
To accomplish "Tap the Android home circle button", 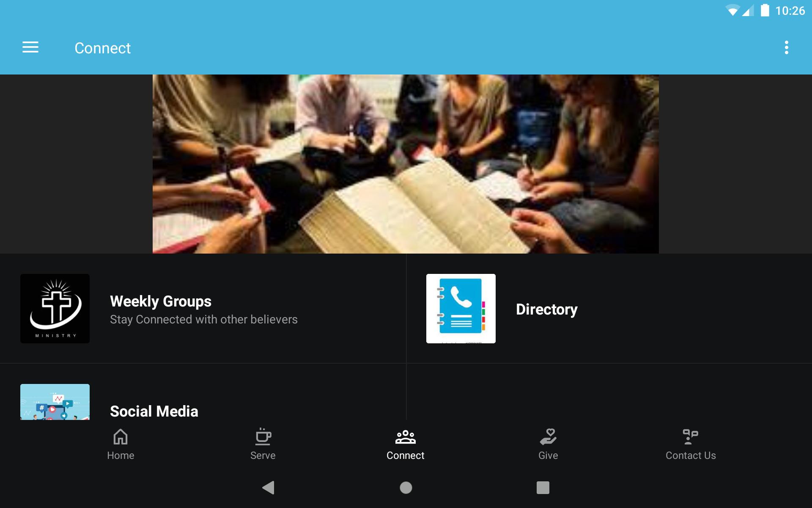I will 406,488.
